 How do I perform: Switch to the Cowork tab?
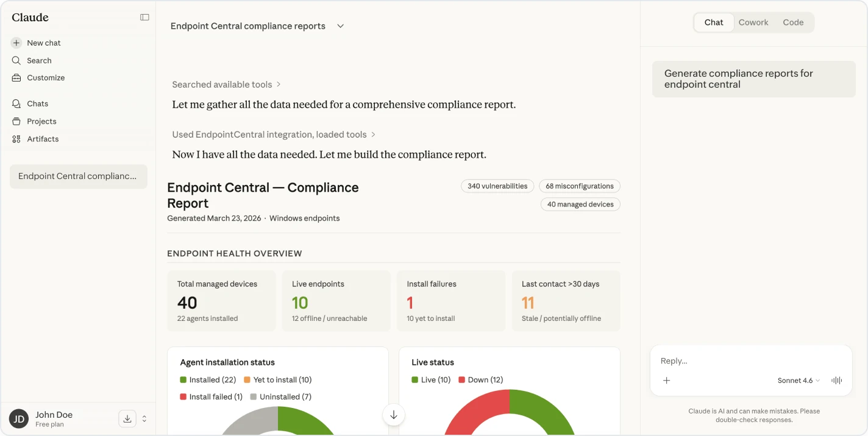753,23
